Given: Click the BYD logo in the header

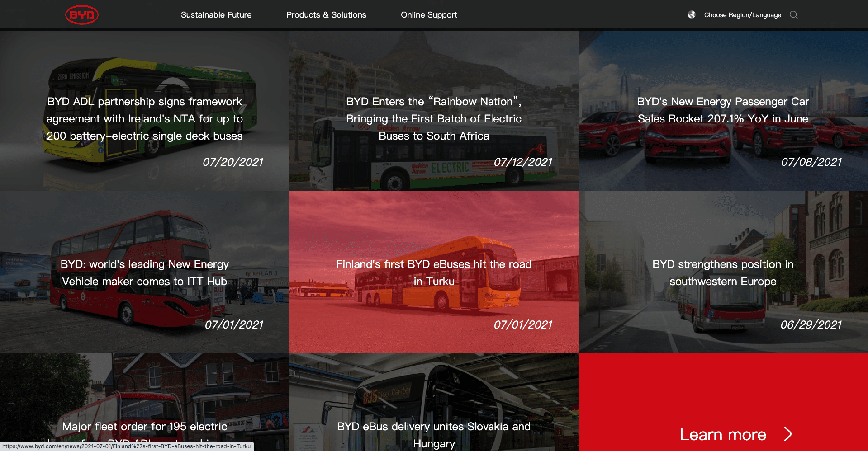Looking at the screenshot, I should pos(82,15).
